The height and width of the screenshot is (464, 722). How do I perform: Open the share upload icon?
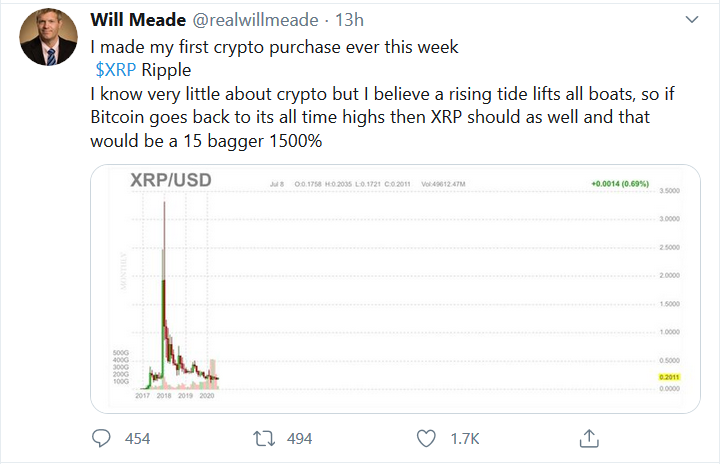pos(589,438)
